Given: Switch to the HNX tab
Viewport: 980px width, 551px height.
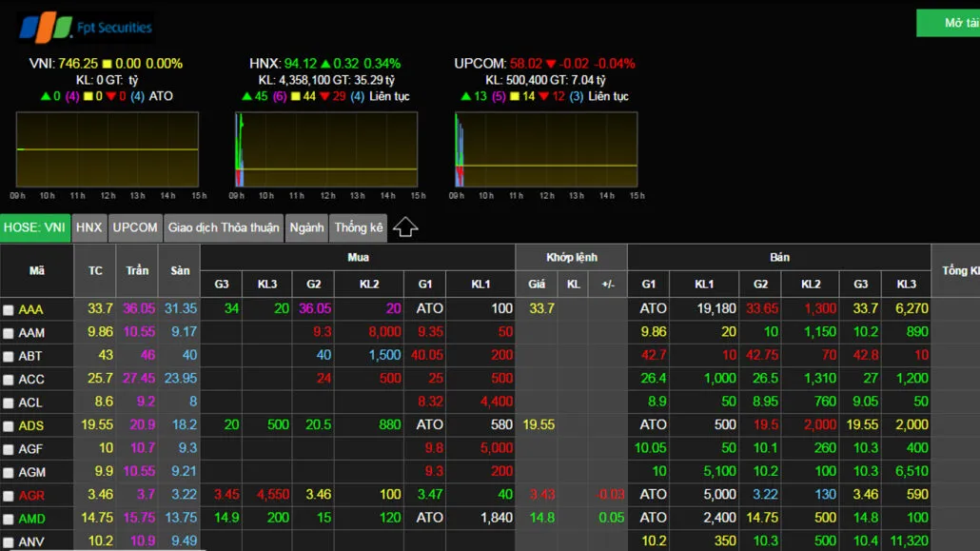Looking at the screenshot, I should (88, 227).
